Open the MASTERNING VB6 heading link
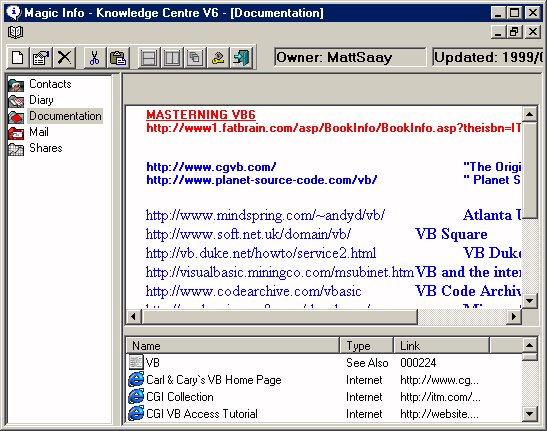The height and width of the screenshot is (431, 547). coord(201,115)
